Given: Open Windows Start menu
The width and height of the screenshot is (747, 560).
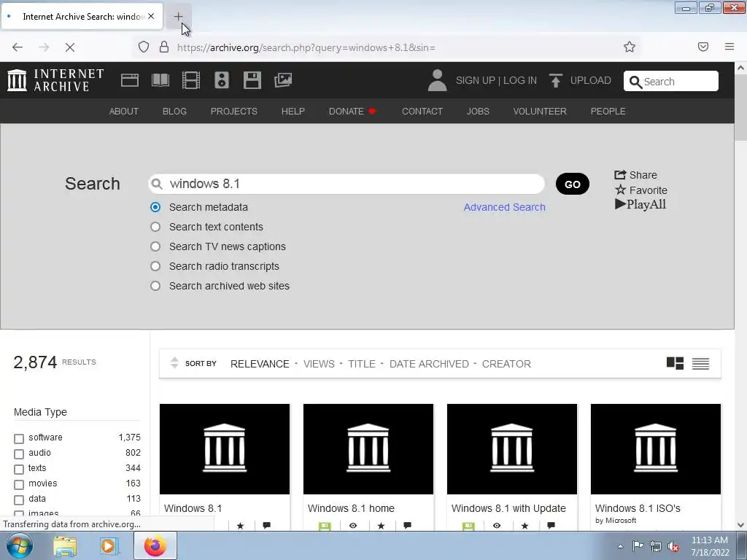Looking at the screenshot, I should point(19,545).
